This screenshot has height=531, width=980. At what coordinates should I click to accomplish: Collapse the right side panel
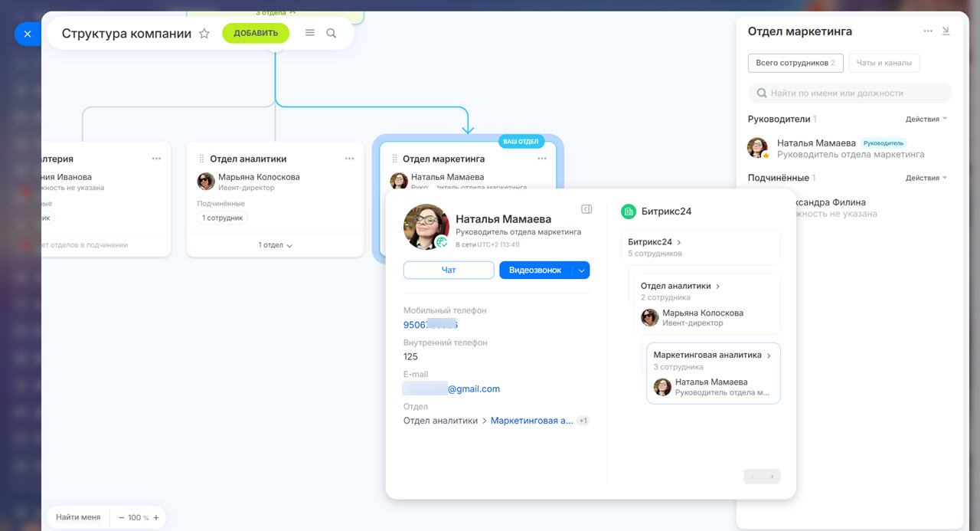click(946, 31)
